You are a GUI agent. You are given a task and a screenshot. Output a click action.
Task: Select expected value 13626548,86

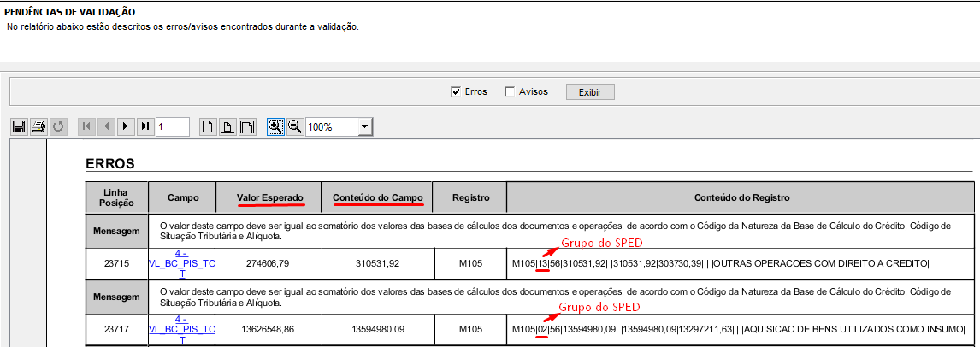269,330
